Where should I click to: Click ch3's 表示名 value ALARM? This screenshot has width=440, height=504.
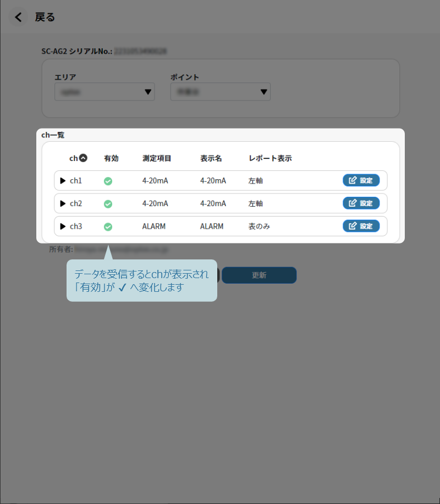pos(212,226)
